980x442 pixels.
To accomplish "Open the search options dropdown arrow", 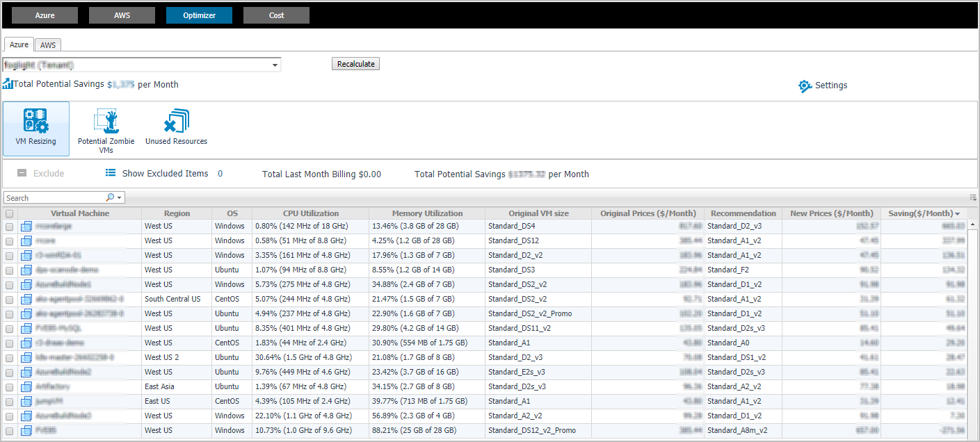I will coord(120,198).
